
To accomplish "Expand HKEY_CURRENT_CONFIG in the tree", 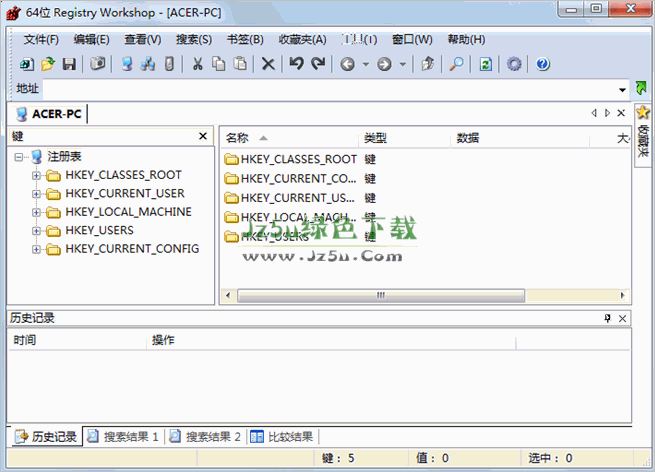I will point(36,249).
